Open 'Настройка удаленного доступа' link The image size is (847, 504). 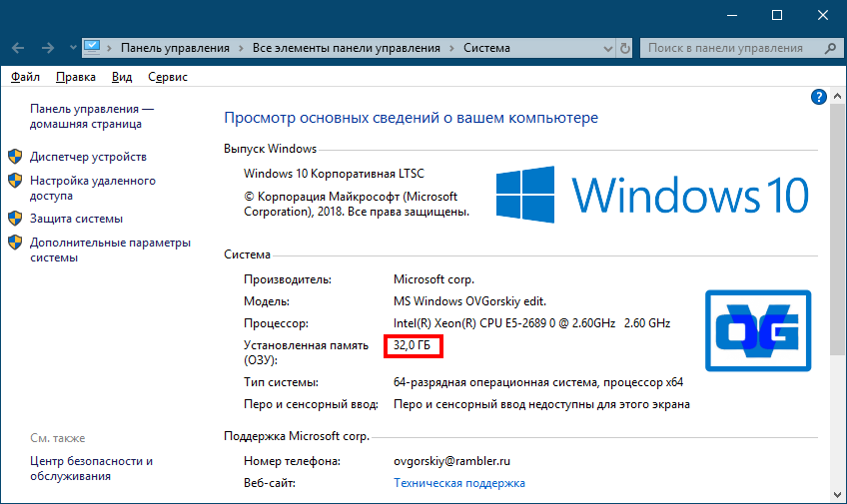(92, 188)
